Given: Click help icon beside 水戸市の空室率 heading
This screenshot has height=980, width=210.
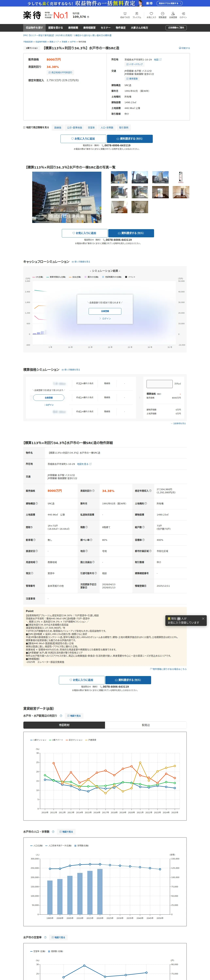Looking at the screenshot, I should click(45, 937).
